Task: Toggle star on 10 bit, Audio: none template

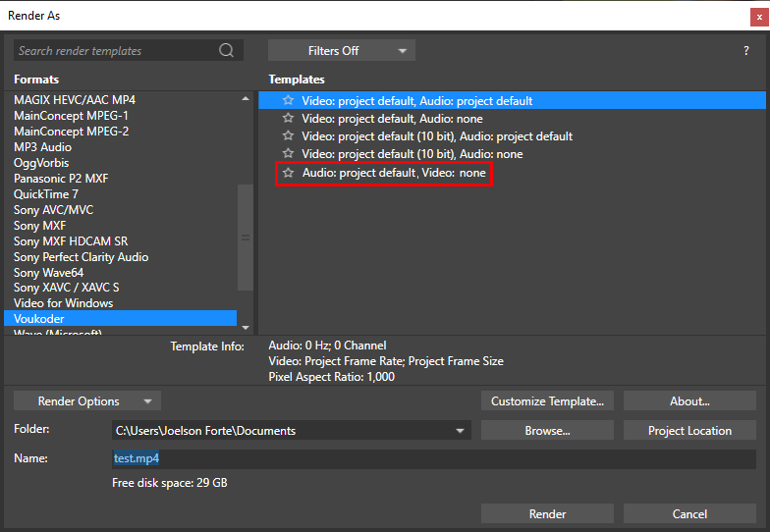Action: click(288, 154)
